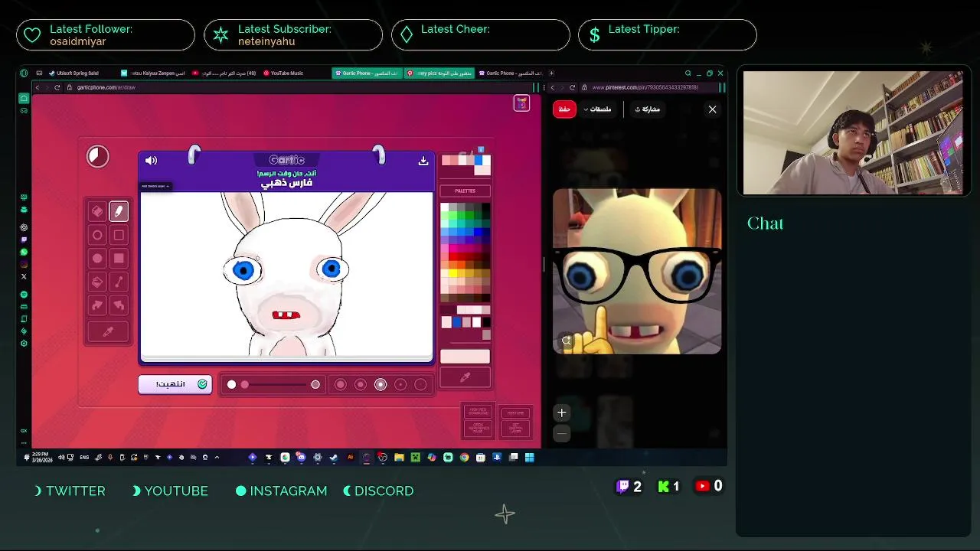
Task: Close the Pinterest pin view with X
Action: [712, 109]
